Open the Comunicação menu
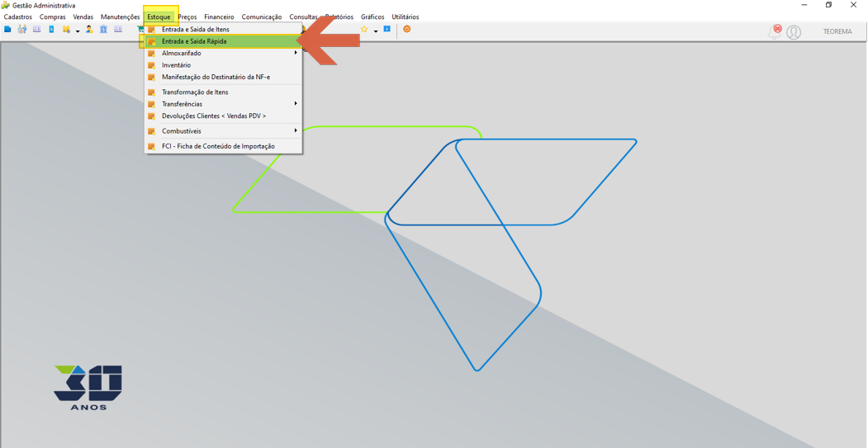 (x=262, y=17)
